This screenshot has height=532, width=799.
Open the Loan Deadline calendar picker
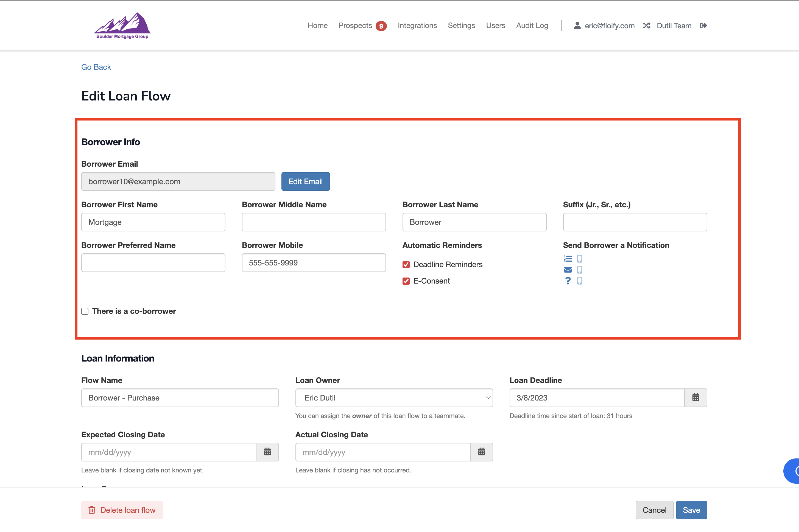695,398
